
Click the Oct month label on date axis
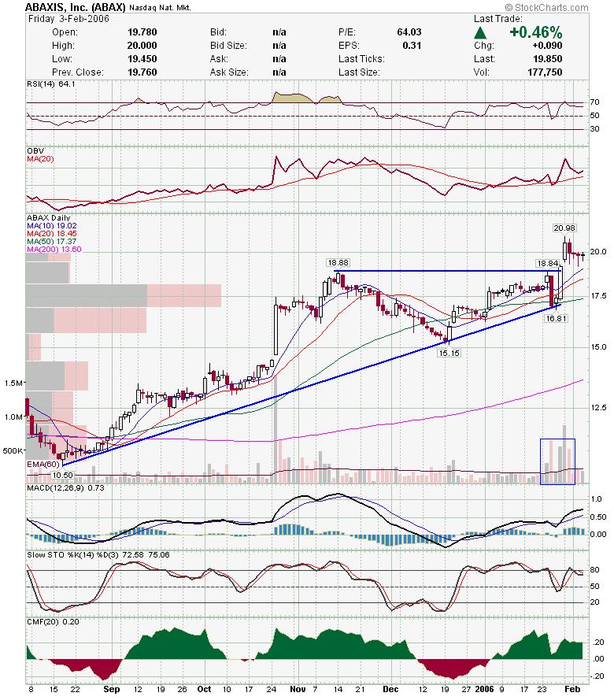click(204, 689)
